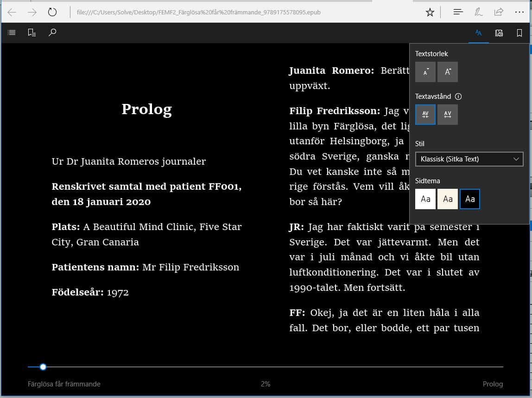Open the bookmarks list icon
The height and width of the screenshot is (398, 532).
[32, 32]
